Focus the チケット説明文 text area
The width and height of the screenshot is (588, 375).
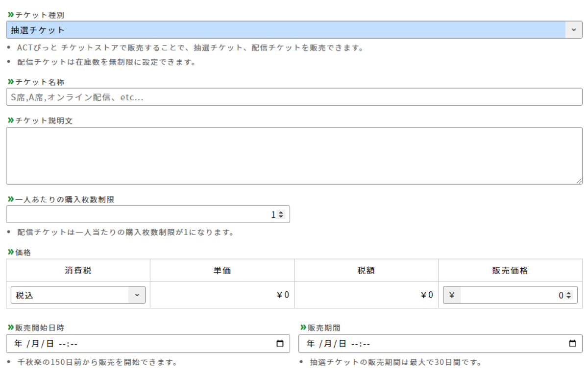pos(294,156)
